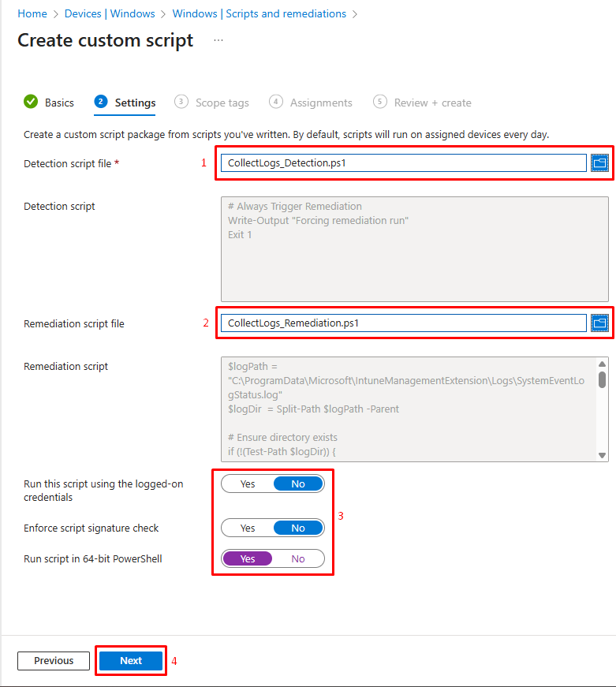Click the detection script file name field
The width and height of the screenshot is (616, 687).
pyautogui.click(x=402, y=163)
